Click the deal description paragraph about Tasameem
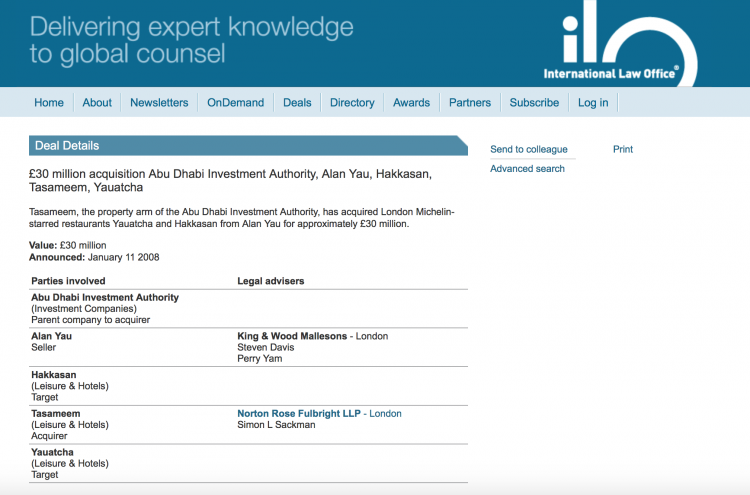The image size is (750, 495). pos(242,218)
